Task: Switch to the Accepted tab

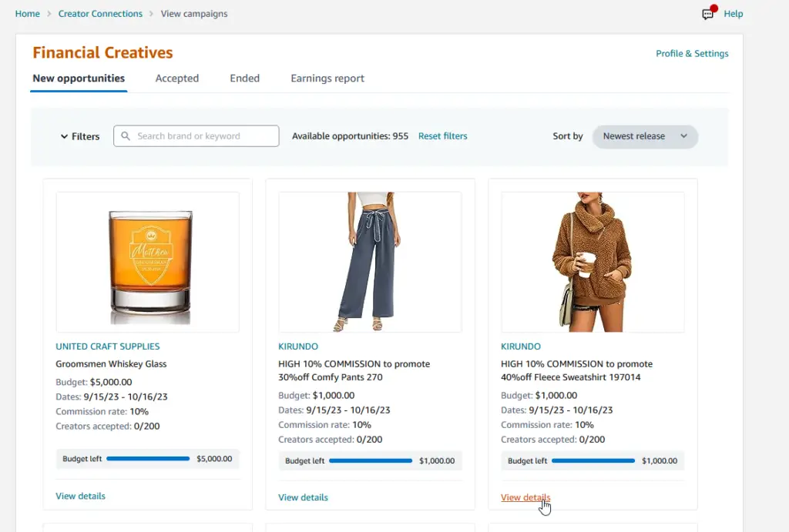Action: 177,79
